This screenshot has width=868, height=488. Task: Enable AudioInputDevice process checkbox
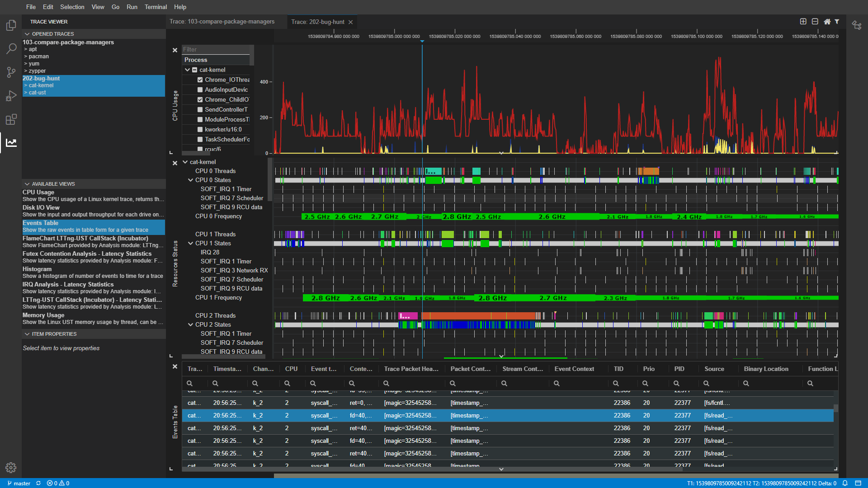pyautogui.click(x=199, y=89)
